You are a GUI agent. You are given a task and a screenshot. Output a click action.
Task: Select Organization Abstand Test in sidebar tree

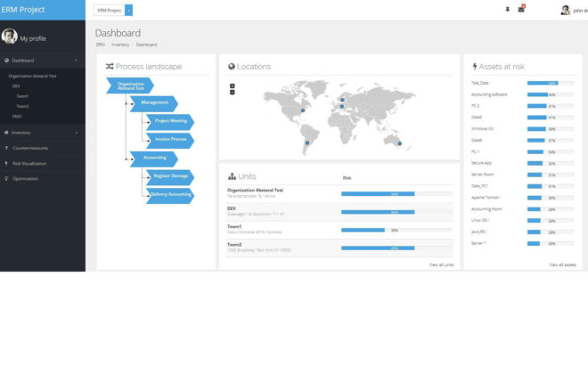pyautogui.click(x=32, y=76)
